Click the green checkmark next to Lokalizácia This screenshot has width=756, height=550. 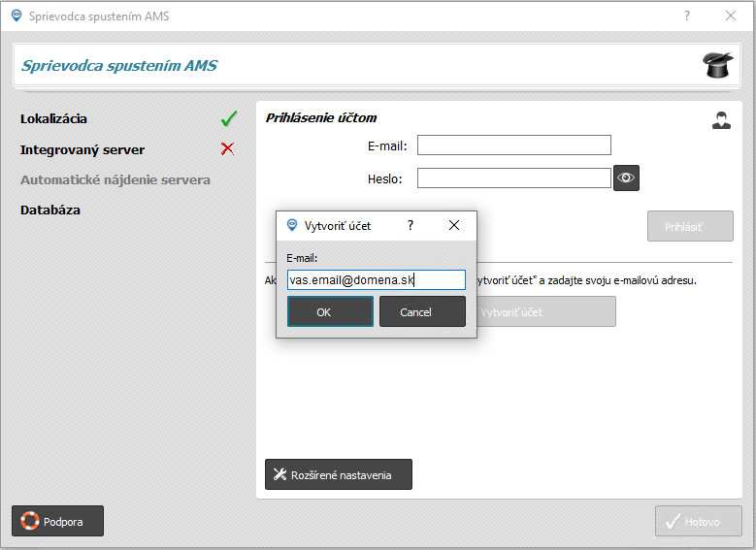(228, 118)
